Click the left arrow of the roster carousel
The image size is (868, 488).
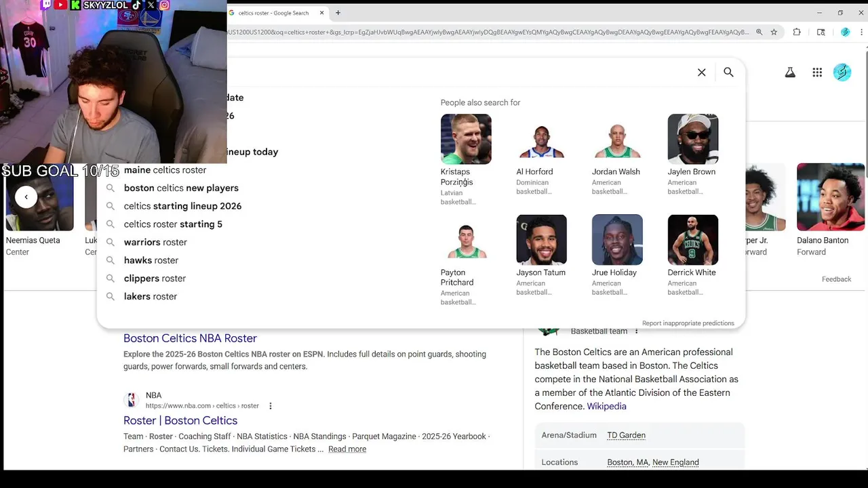click(x=26, y=197)
